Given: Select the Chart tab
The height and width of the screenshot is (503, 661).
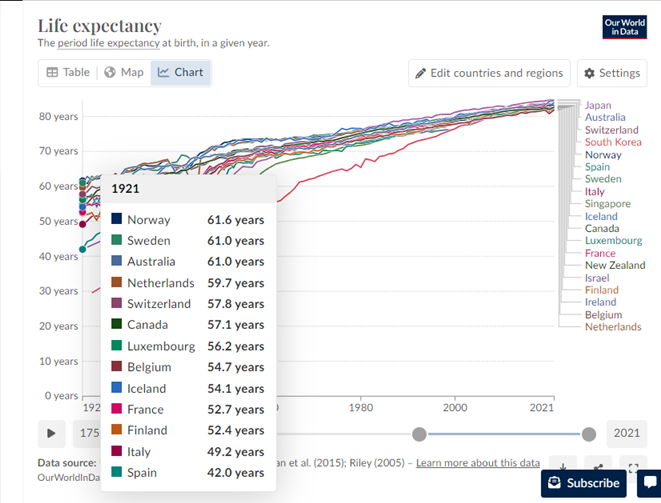Looking at the screenshot, I should (x=181, y=72).
